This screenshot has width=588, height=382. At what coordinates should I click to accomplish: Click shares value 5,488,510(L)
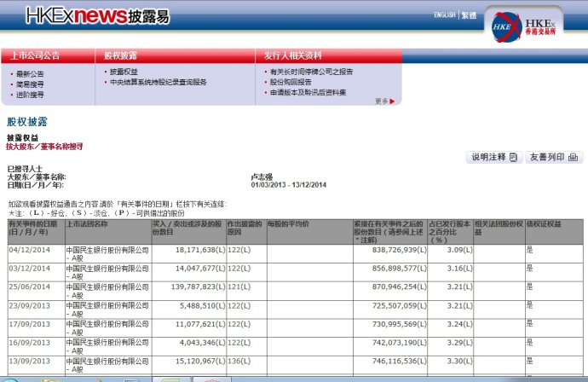click(x=203, y=305)
